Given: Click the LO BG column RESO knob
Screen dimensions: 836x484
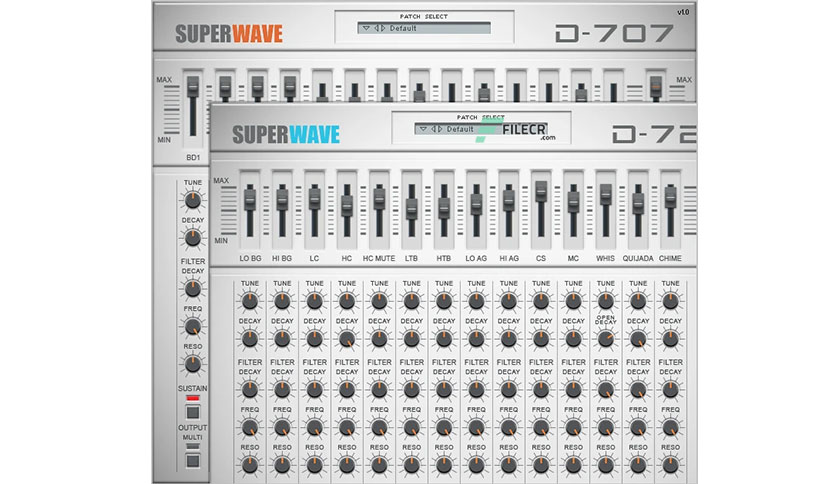Looking at the screenshot, I should (250, 465).
